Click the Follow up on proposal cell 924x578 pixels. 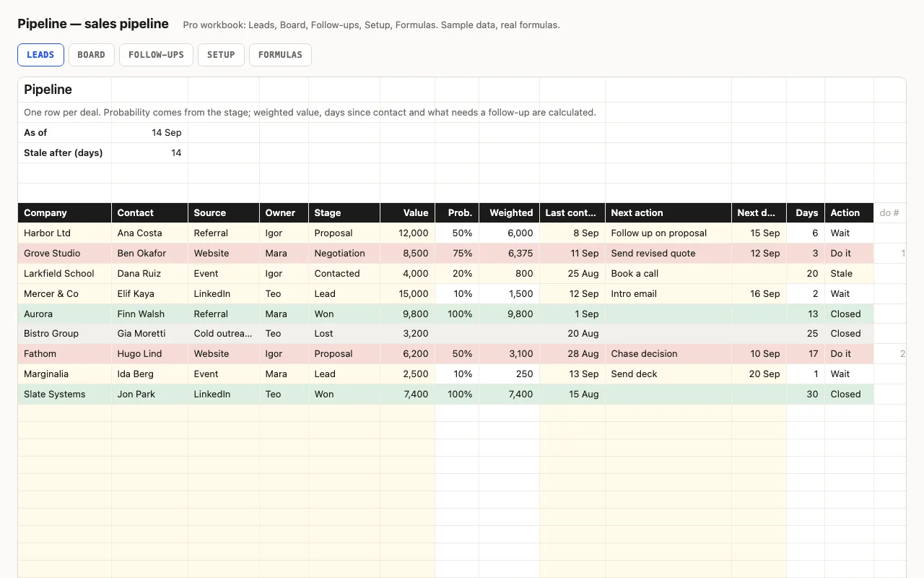click(x=668, y=233)
